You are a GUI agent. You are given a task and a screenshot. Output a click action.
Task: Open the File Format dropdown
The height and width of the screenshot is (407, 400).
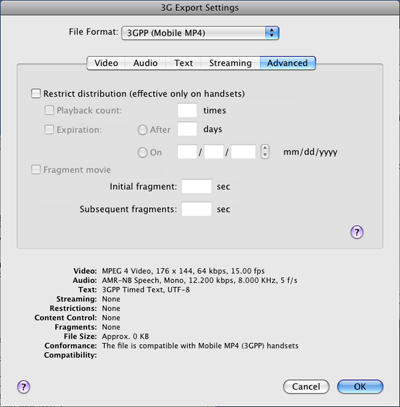point(200,33)
